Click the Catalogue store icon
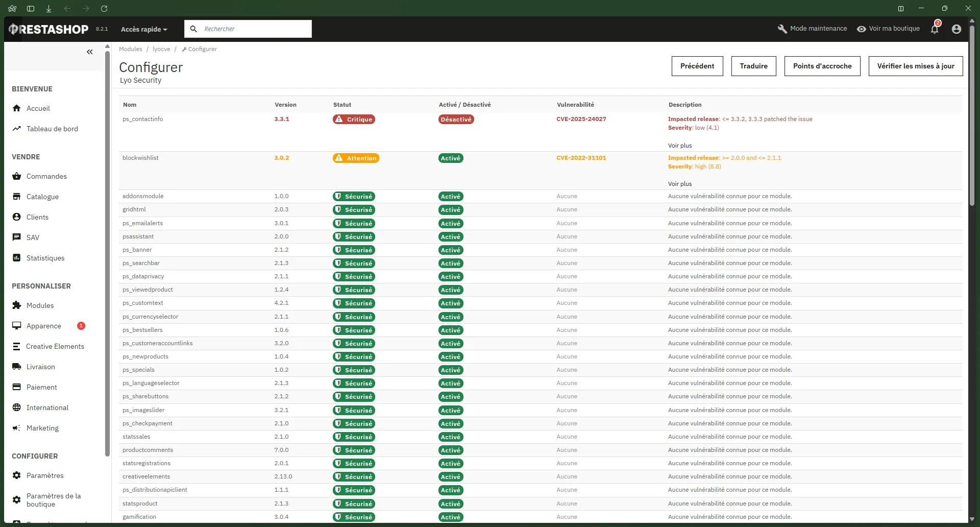 click(17, 197)
